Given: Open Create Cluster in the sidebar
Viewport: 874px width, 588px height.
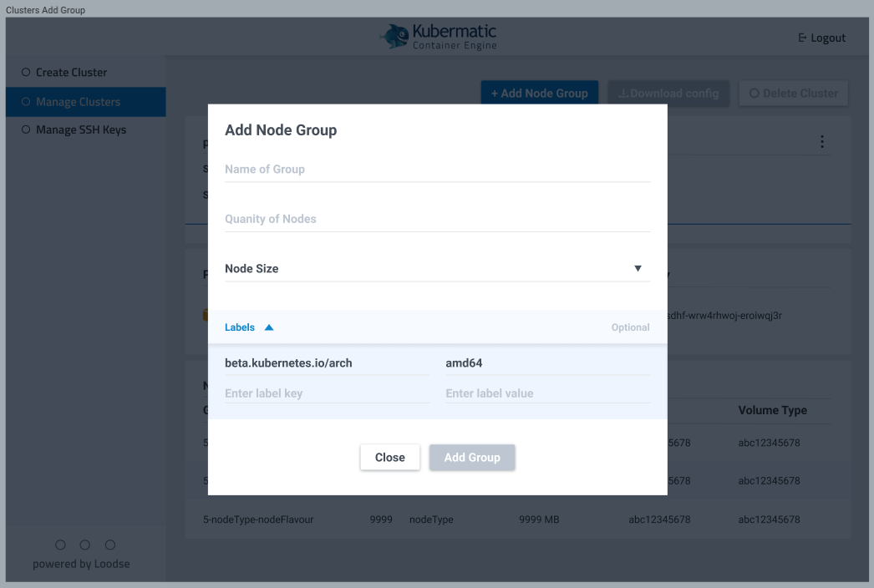Looking at the screenshot, I should coord(86,73).
